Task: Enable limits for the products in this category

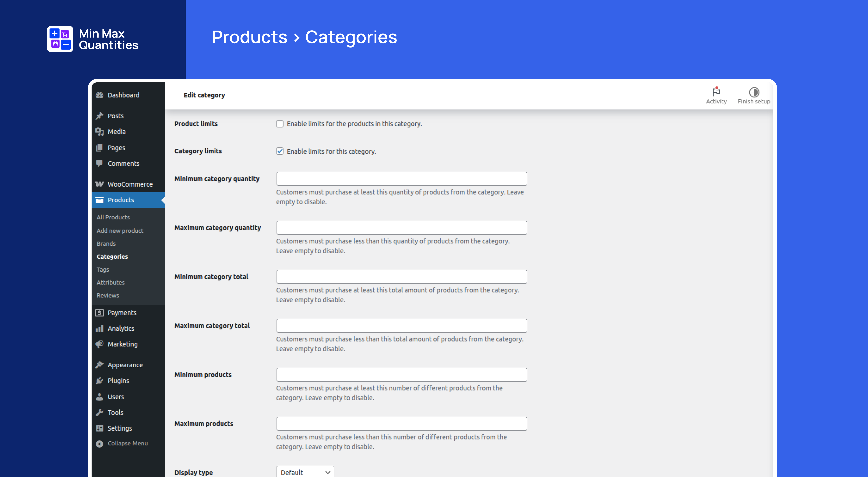Action: click(x=280, y=124)
